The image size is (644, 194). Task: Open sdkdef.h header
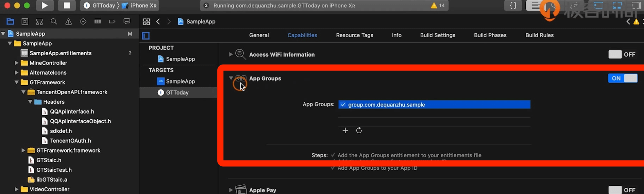57,131
